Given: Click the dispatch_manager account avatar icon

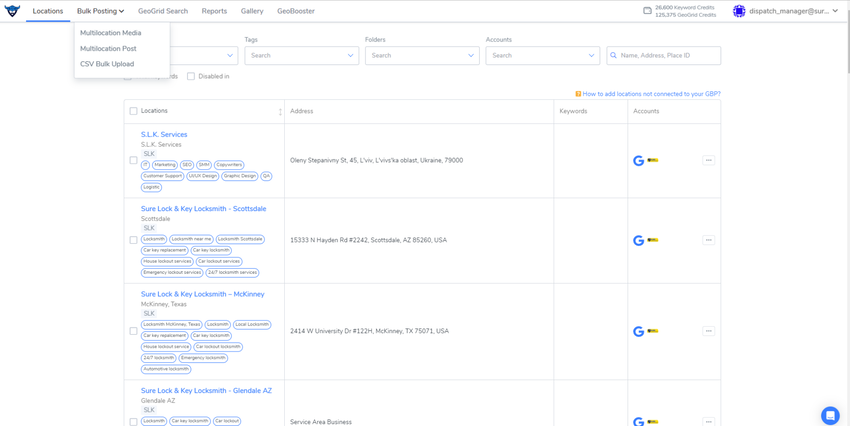Looking at the screenshot, I should click(x=739, y=11).
